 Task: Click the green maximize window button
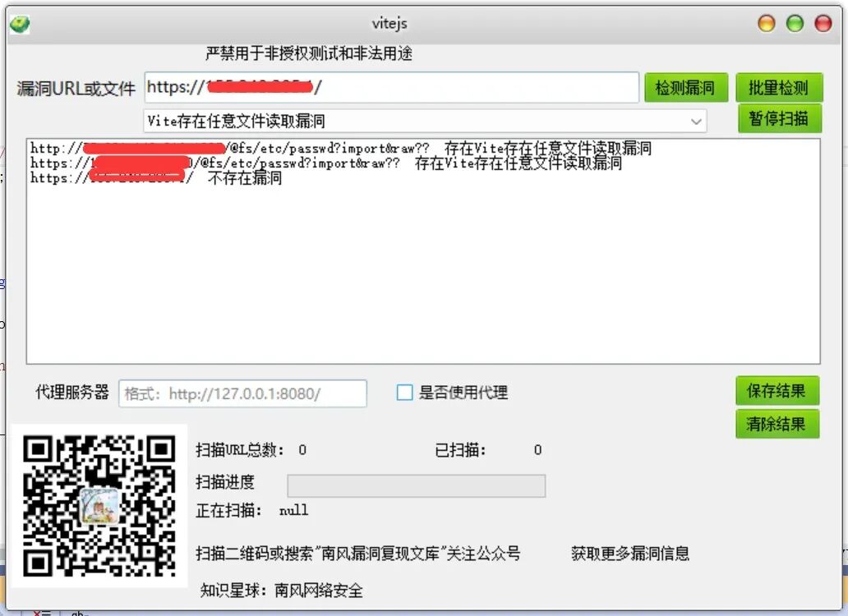tap(795, 24)
